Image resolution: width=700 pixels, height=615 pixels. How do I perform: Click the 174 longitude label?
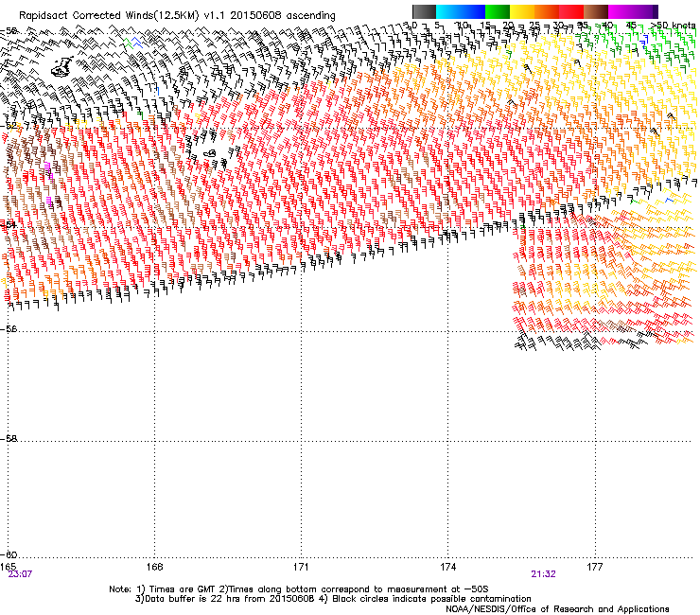[447, 567]
